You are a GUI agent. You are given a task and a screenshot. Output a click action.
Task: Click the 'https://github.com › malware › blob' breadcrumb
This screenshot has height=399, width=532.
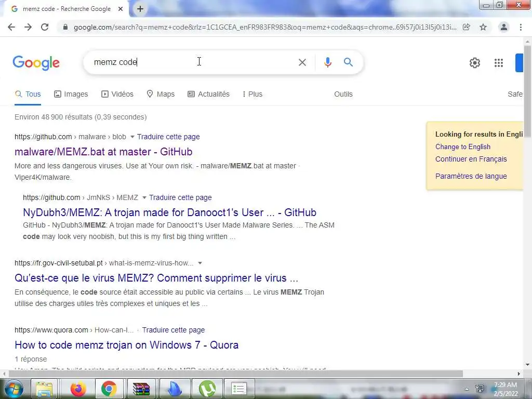click(x=70, y=137)
